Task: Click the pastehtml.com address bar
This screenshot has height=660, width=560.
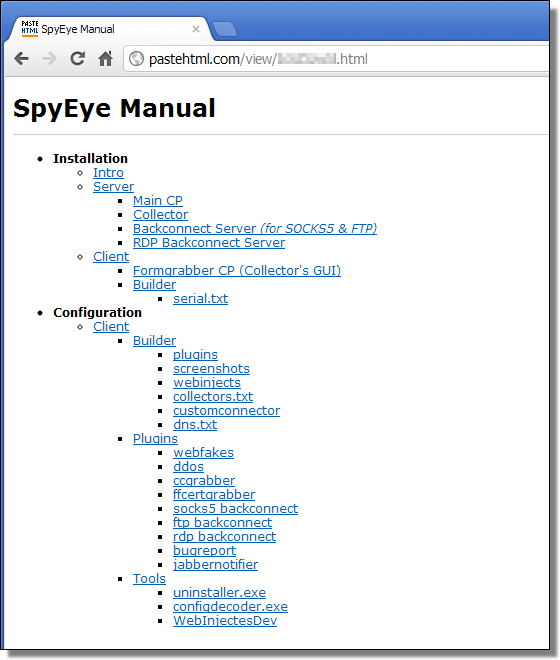Action: pyautogui.click(x=337, y=59)
